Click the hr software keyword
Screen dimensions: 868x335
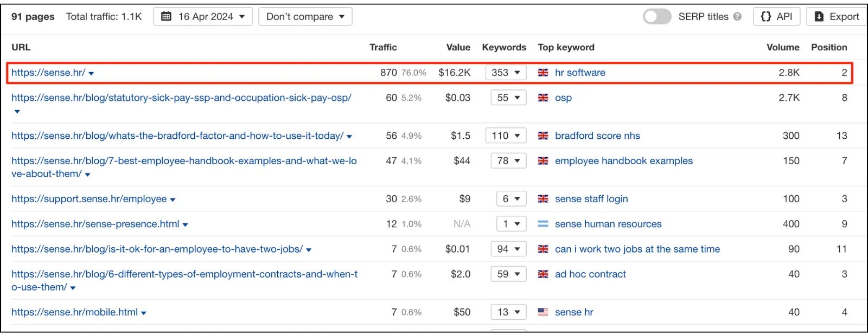pos(580,73)
